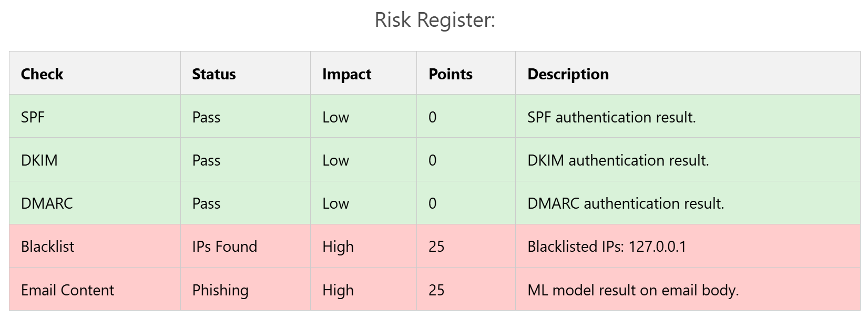Select the High impact in Blacklist row
The height and width of the screenshot is (318, 868).
point(338,247)
